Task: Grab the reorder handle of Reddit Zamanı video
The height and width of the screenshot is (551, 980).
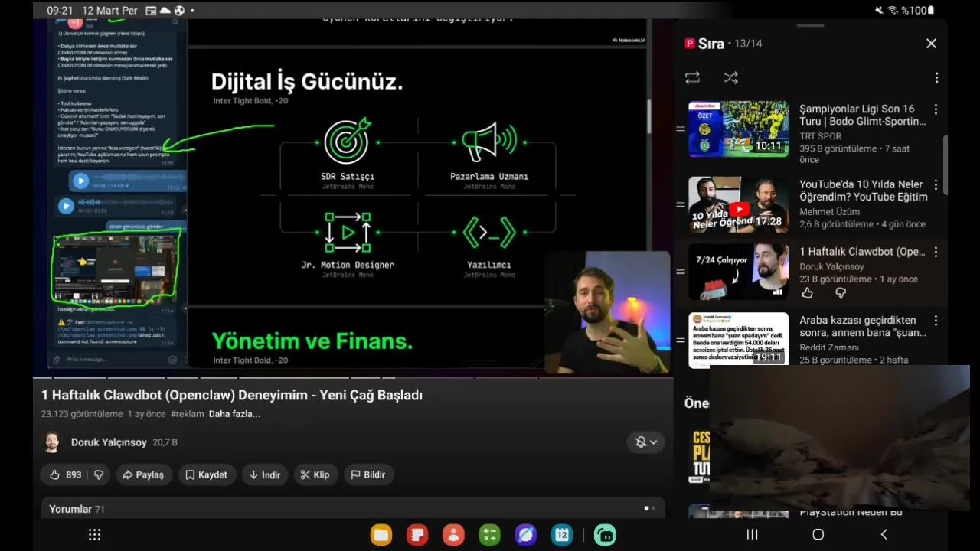Action: (x=680, y=340)
